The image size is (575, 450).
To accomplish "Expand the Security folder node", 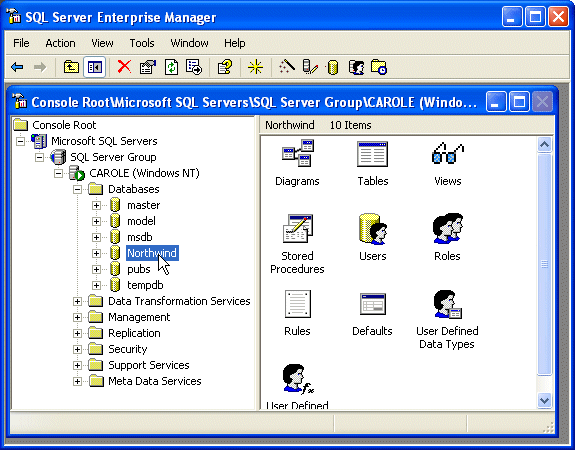I will coord(77,349).
